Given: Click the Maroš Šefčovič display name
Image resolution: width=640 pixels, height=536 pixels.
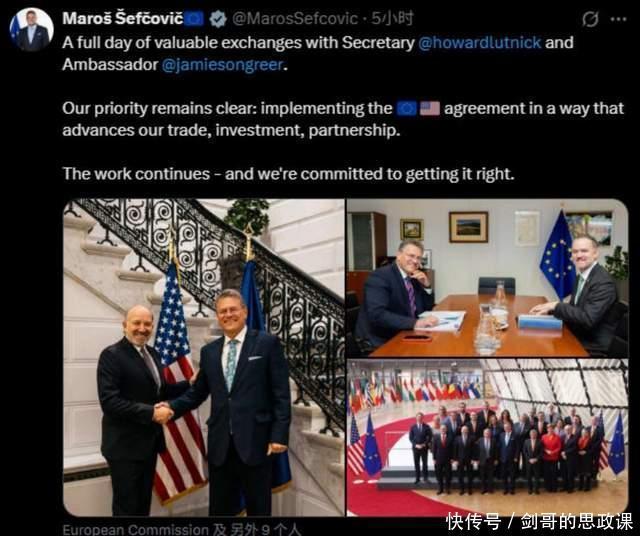Looking at the screenshot, I should point(123,19).
